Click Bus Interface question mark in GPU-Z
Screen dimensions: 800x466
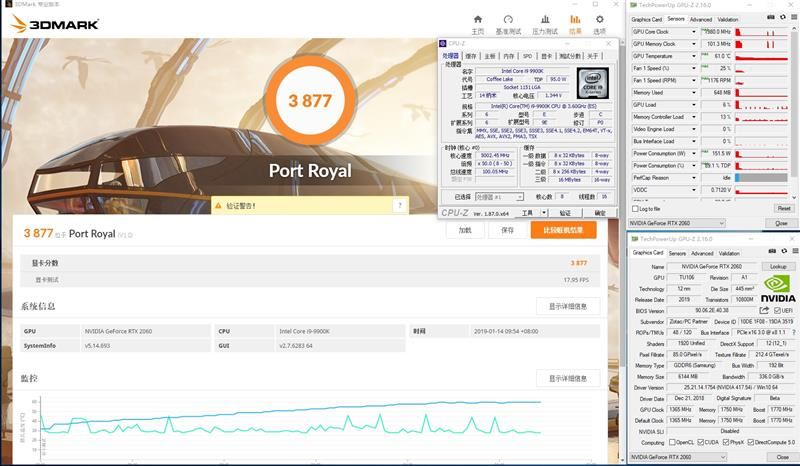(793, 332)
